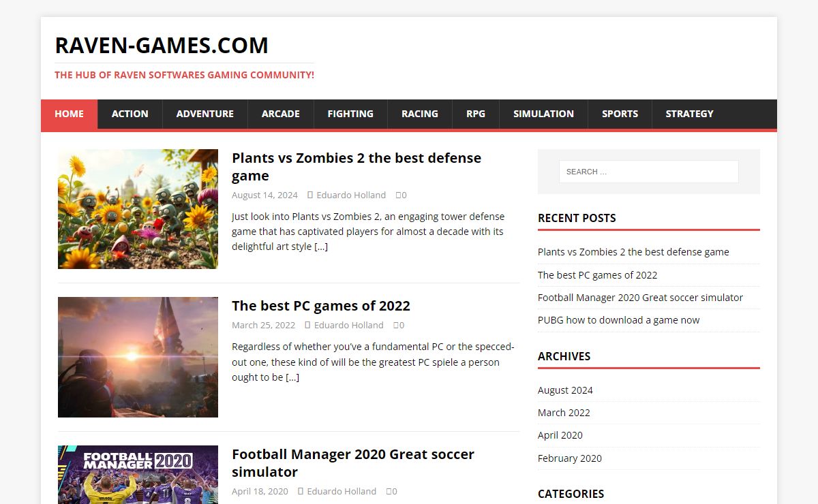Open Football Manager 2020 cover thumbnail
Image resolution: width=818 pixels, height=504 pixels.
point(138,475)
